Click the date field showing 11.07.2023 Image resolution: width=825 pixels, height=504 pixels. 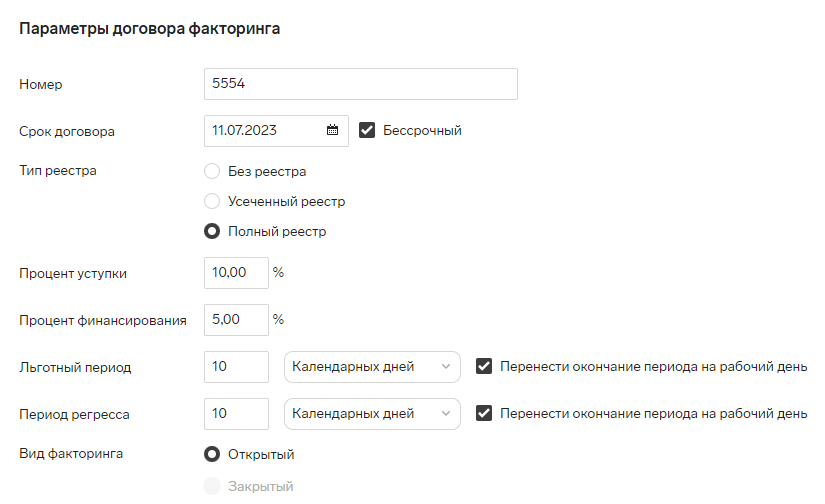tap(276, 130)
